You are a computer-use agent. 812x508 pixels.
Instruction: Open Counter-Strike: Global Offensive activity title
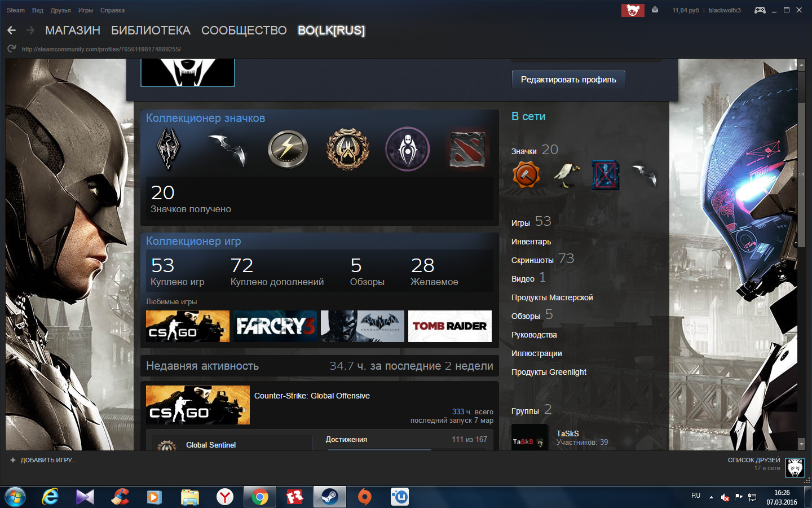[x=312, y=396]
